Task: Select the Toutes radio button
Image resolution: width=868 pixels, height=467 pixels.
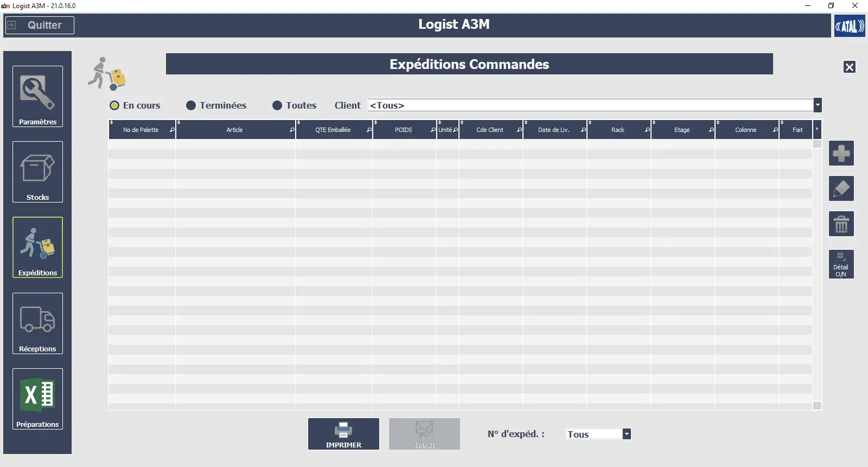Action: tap(277, 105)
